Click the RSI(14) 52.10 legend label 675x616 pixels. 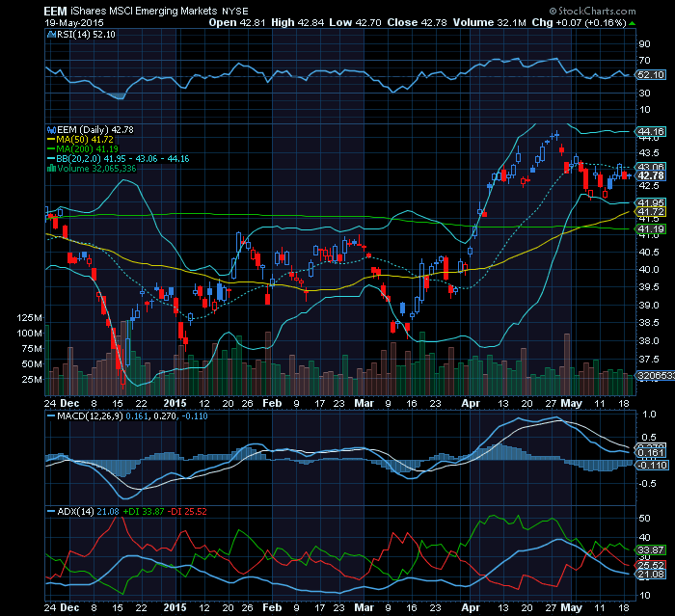pos(86,35)
